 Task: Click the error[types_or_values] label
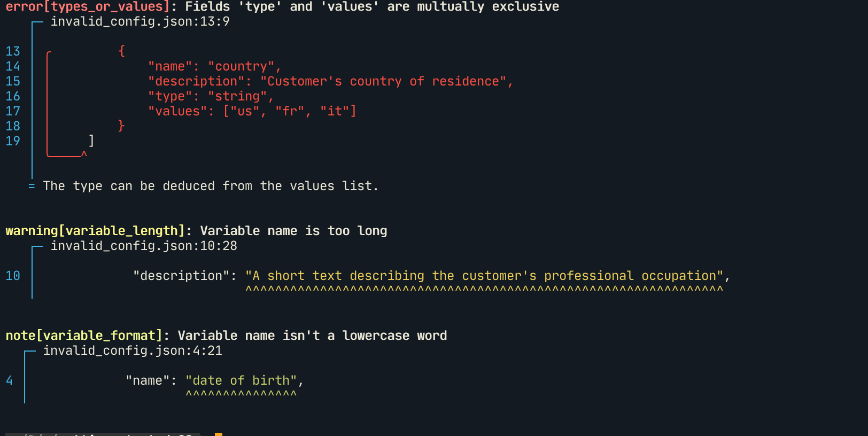coord(88,6)
